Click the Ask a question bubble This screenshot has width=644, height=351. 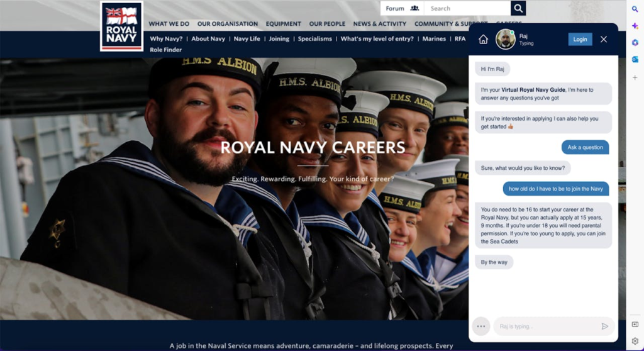[586, 148]
